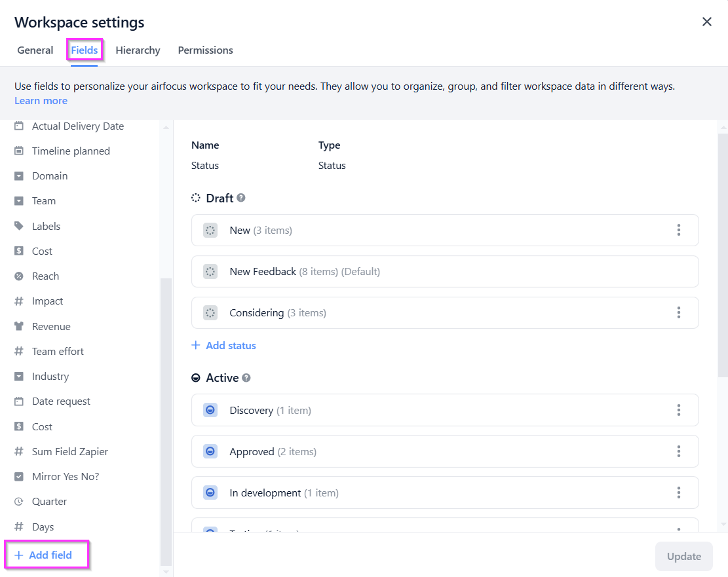
Task: Click the calendar icon beside Date request
Action: pyautogui.click(x=18, y=401)
